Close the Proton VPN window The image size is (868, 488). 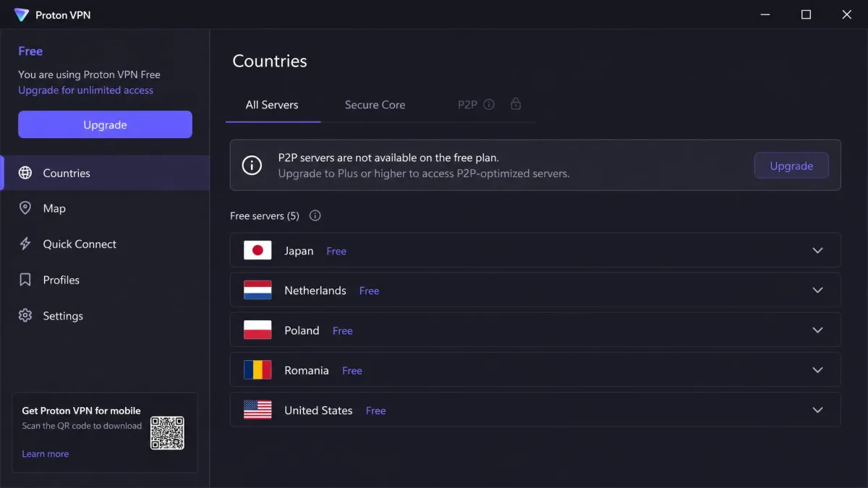pyautogui.click(x=847, y=14)
